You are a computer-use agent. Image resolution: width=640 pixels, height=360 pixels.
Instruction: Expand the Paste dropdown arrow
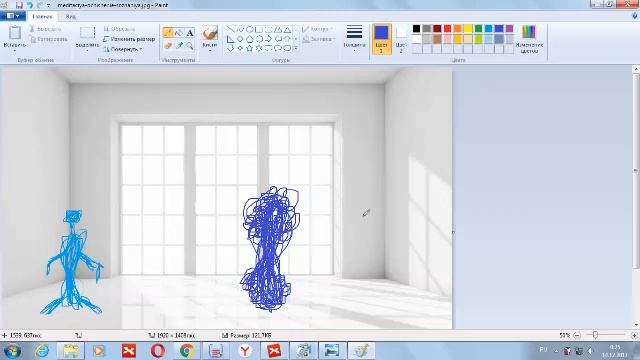(x=15, y=50)
